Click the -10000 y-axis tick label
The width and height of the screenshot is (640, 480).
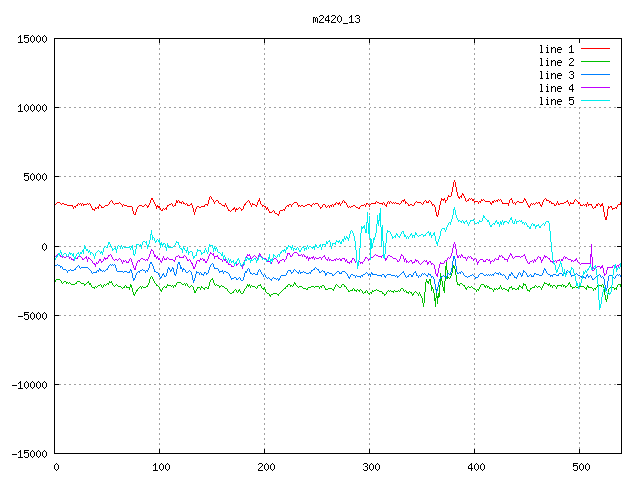pyautogui.click(x=28, y=384)
